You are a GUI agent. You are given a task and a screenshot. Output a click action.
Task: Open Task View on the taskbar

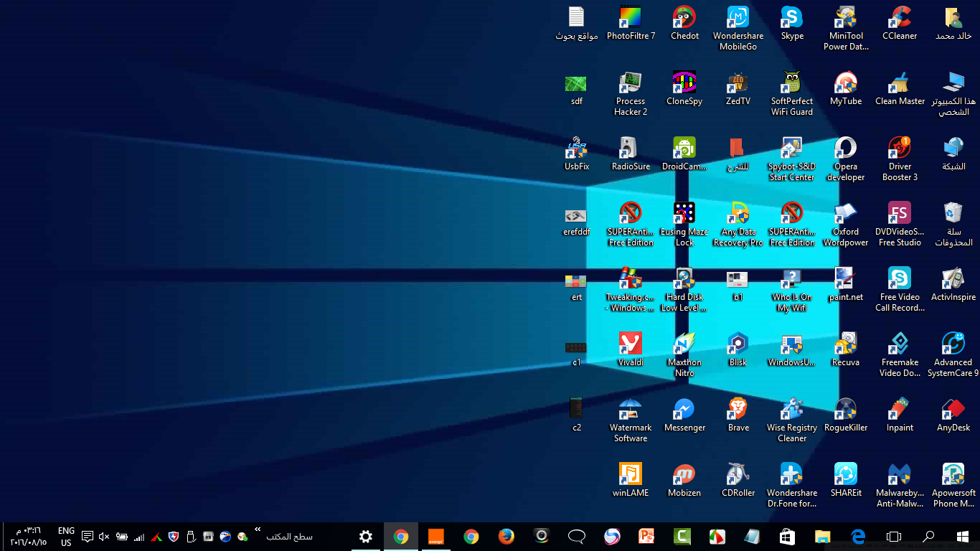(893, 537)
